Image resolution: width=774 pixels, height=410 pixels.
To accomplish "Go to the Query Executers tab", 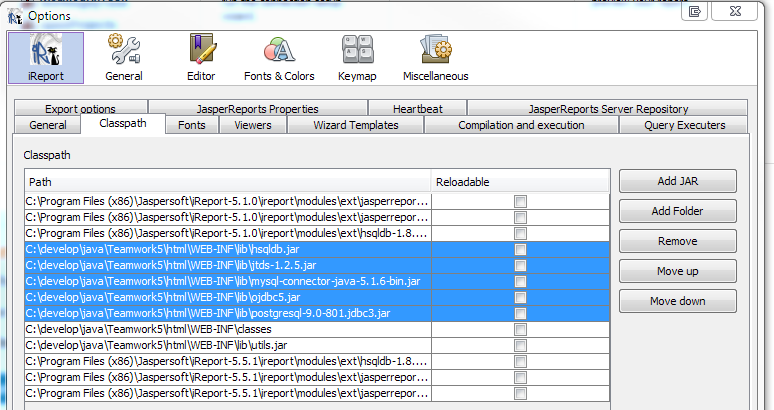I will coord(684,125).
